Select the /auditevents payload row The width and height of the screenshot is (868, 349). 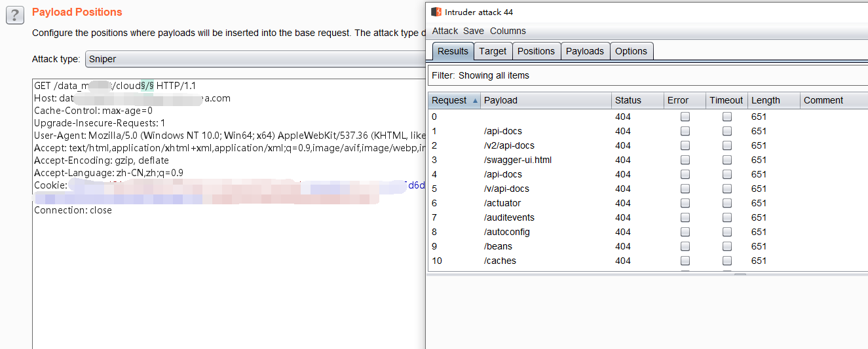pyautogui.click(x=648, y=217)
